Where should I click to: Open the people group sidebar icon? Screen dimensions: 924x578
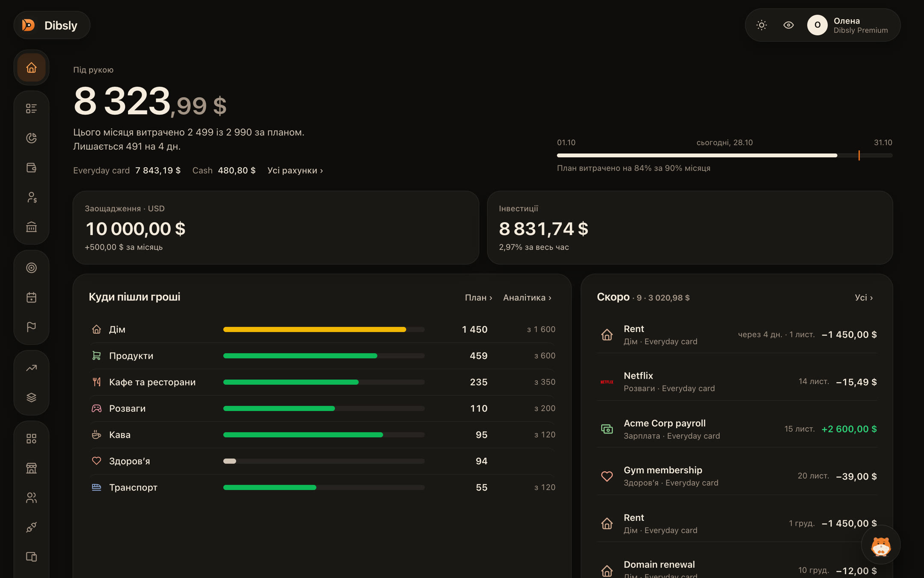tap(31, 498)
